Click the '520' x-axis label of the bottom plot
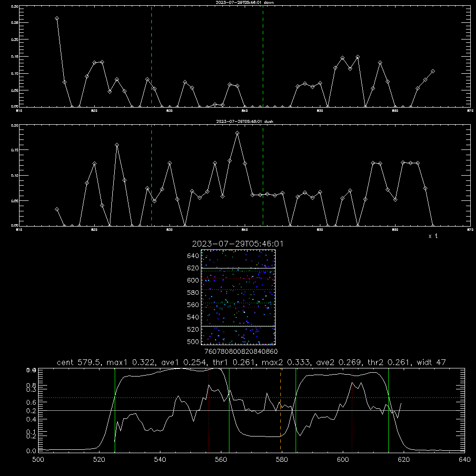Screen dimensions: 476x476 99,460
